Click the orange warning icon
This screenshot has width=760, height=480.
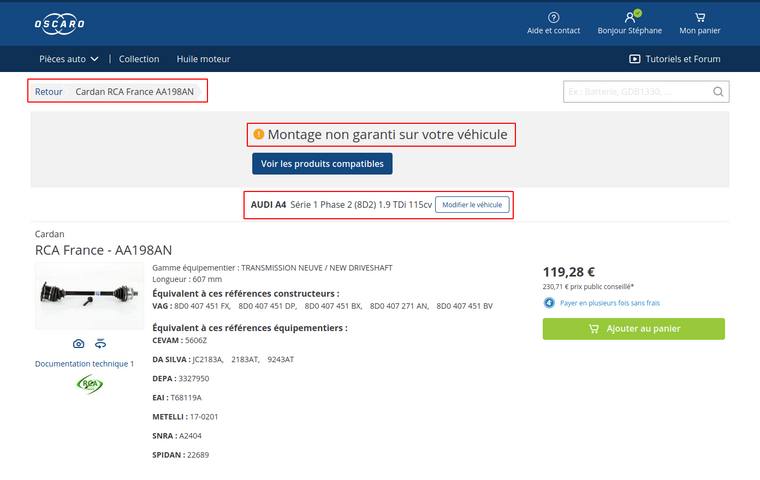pos(259,134)
